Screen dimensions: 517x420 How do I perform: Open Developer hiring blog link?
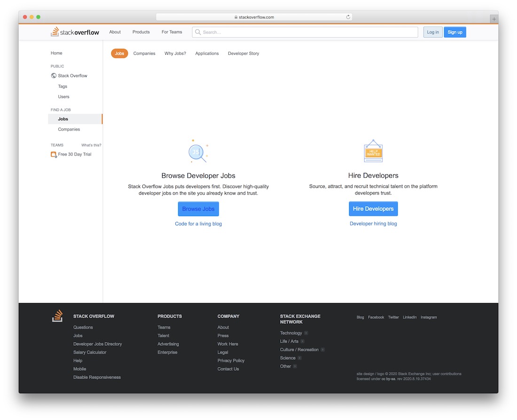click(373, 224)
